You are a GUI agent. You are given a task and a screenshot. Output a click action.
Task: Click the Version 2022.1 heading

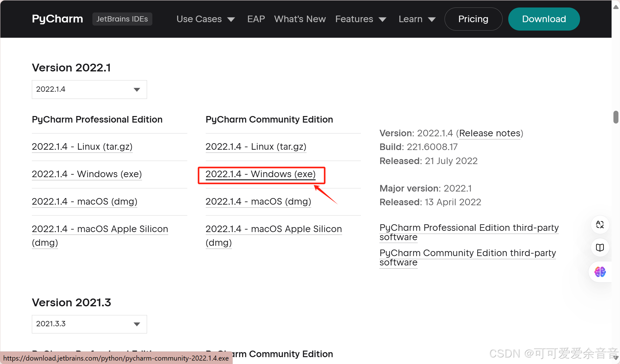pyautogui.click(x=71, y=68)
